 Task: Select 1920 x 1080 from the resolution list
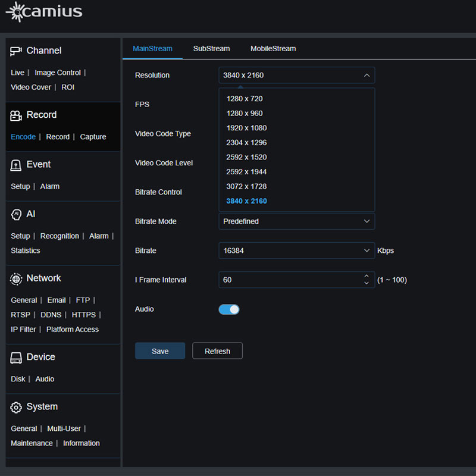point(246,127)
